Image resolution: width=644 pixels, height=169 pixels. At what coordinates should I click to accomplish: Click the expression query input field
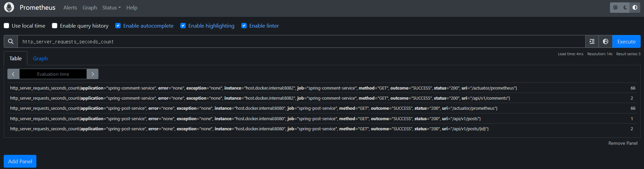pyautogui.click(x=302, y=41)
